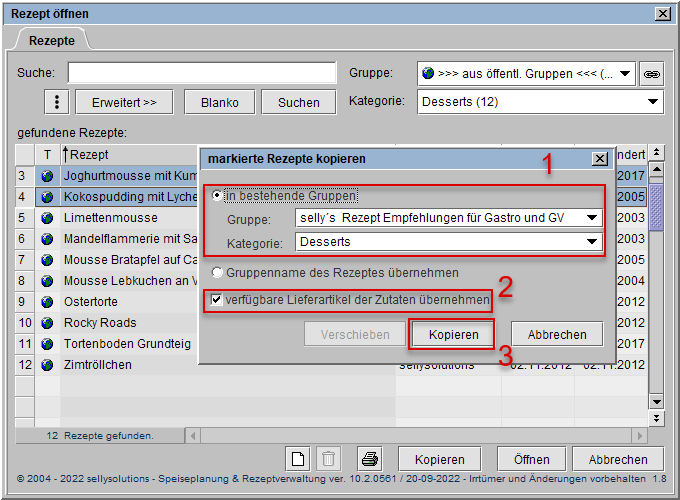
Task: Select radio 'Gruppenname des Rezeptes übernehmen'
Action: (x=217, y=273)
